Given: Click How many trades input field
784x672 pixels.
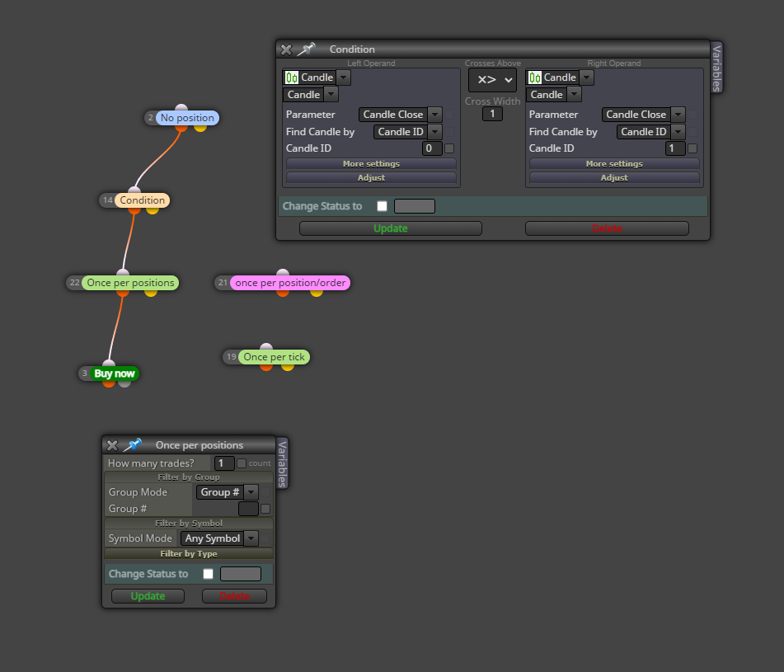Looking at the screenshot, I should coord(224,463).
